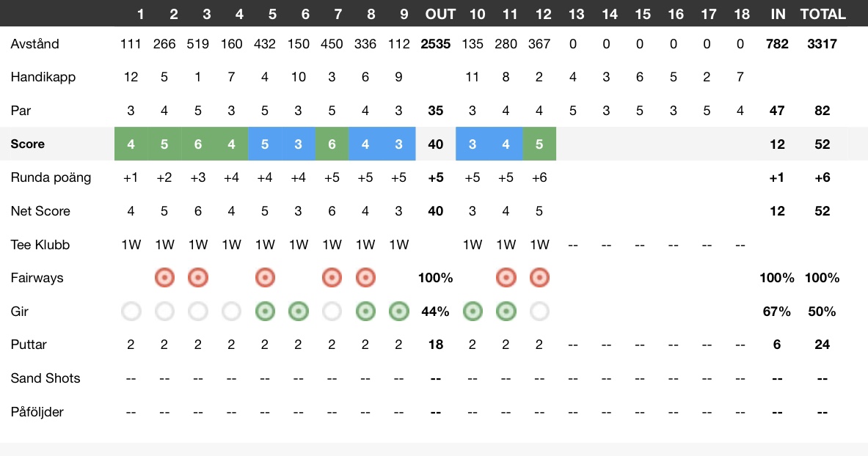Click the fairway hit icon for hole 2
The width and height of the screenshot is (868, 456).
164,278
